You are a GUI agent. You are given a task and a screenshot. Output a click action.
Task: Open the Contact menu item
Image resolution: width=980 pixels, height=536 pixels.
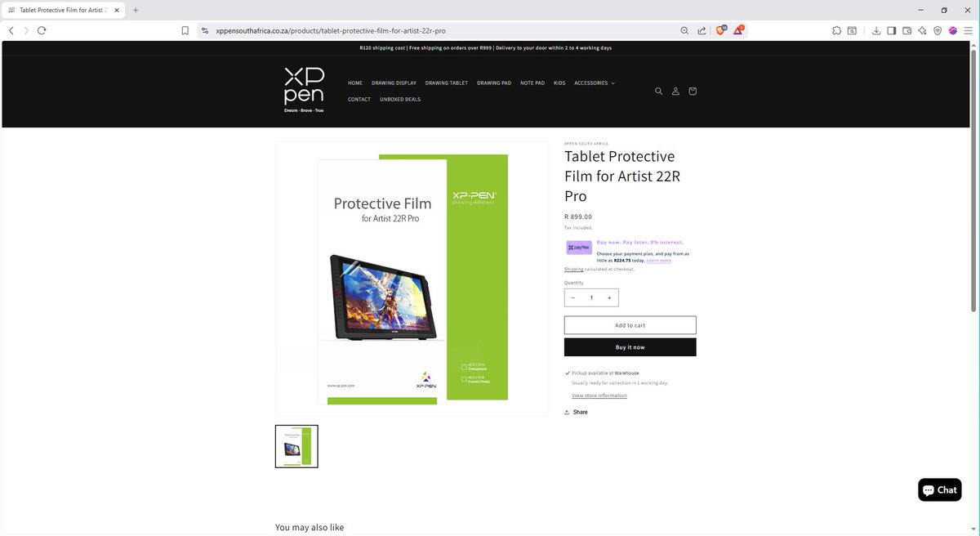point(359,99)
